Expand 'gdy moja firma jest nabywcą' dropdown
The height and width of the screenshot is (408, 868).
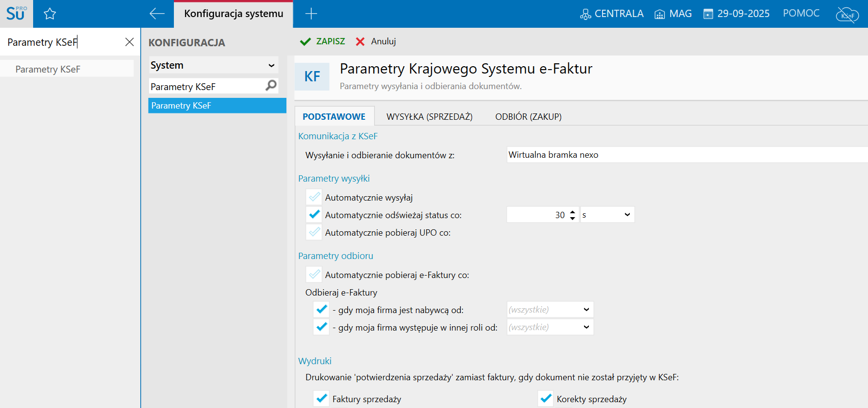pos(586,310)
